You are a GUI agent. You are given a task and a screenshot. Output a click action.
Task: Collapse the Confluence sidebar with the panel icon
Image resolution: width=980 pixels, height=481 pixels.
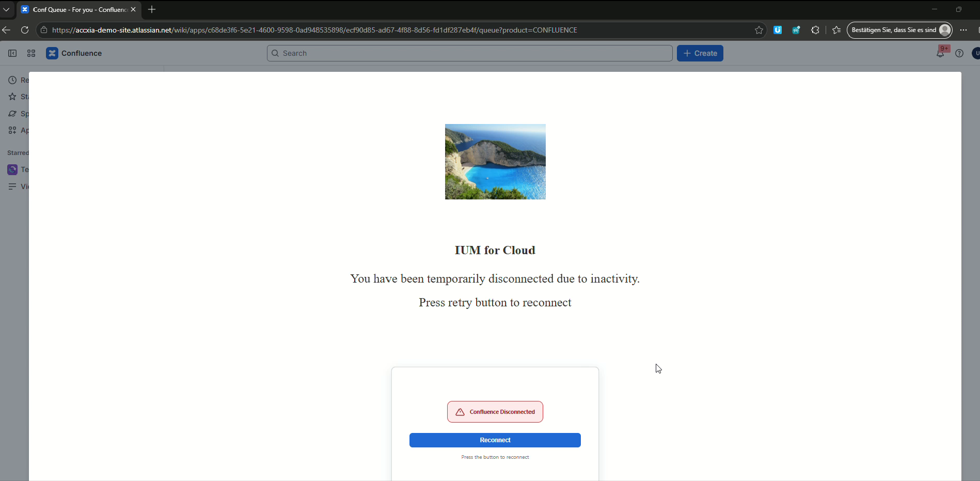[12, 53]
